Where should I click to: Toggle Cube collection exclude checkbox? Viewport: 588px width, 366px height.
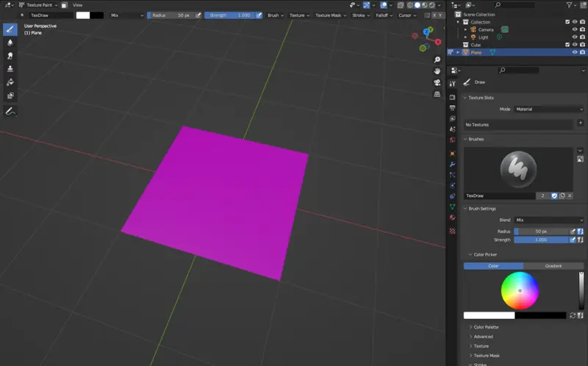pyautogui.click(x=567, y=45)
